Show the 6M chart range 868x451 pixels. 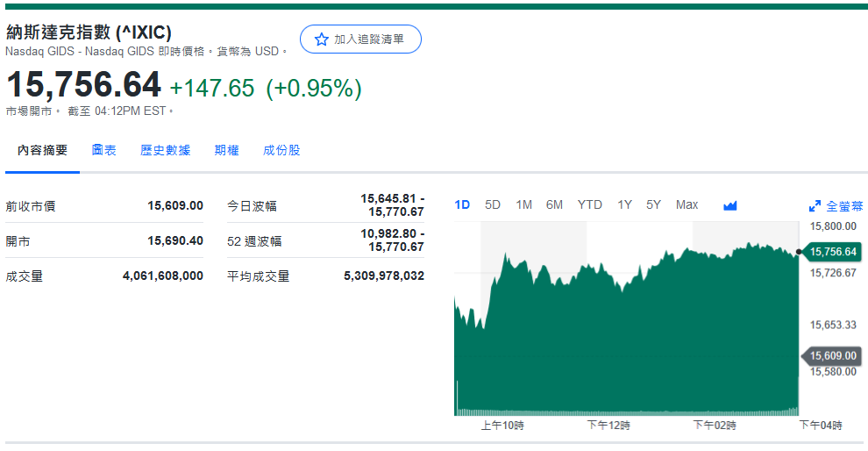click(x=554, y=205)
